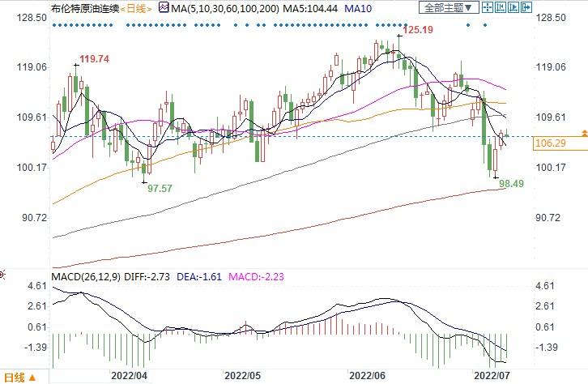Click the 106.29 current price tag
This screenshot has height=384, width=588.
[550, 143]
